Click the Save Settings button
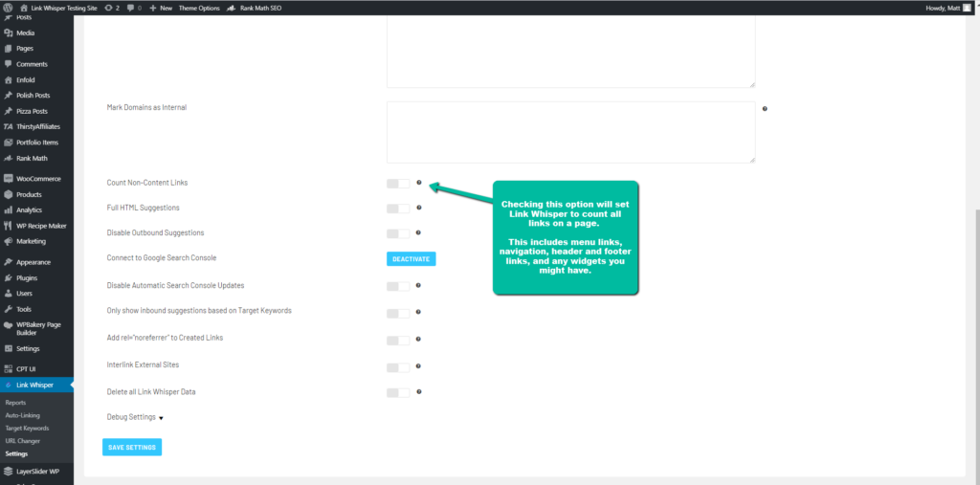This screenshot has width=980, height=485. tap(132, 448)
